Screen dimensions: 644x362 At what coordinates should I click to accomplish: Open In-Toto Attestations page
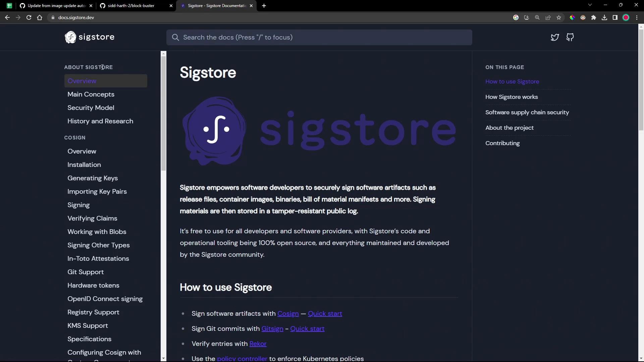pos(98,259)
